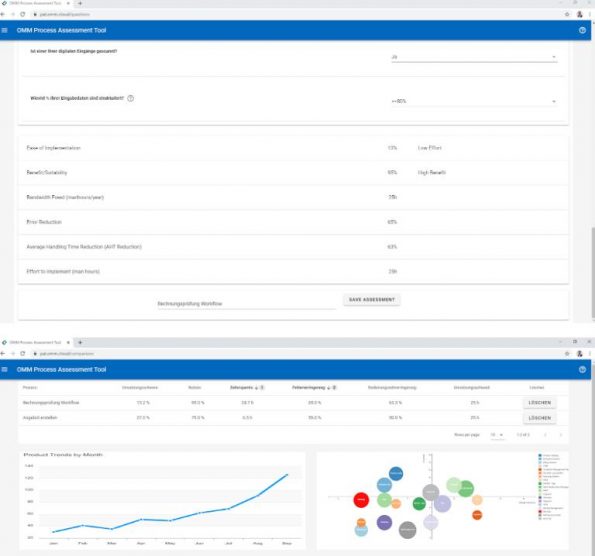The image size is (595, 556).
Task: Expand the structured data percentage dropdown
Action: pos(474,101)
